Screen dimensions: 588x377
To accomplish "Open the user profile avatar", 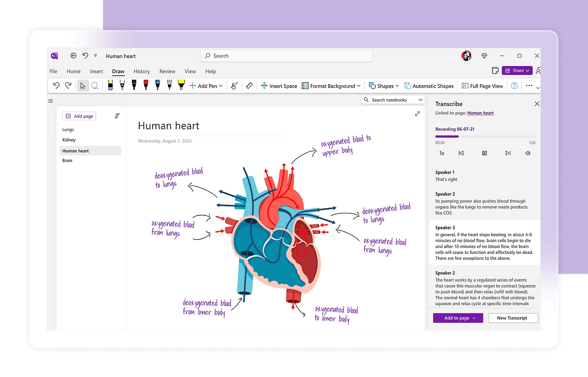I will [467, 56].
